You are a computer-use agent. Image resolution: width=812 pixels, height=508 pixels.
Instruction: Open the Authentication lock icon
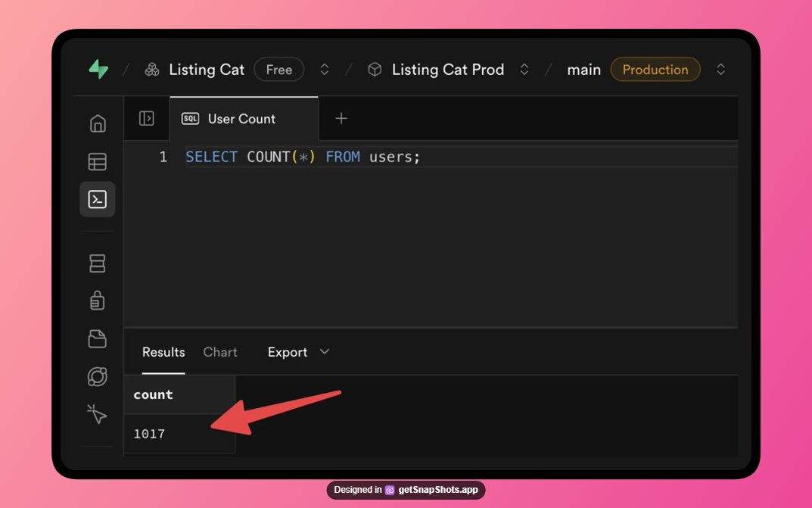(x=98, y=301)
